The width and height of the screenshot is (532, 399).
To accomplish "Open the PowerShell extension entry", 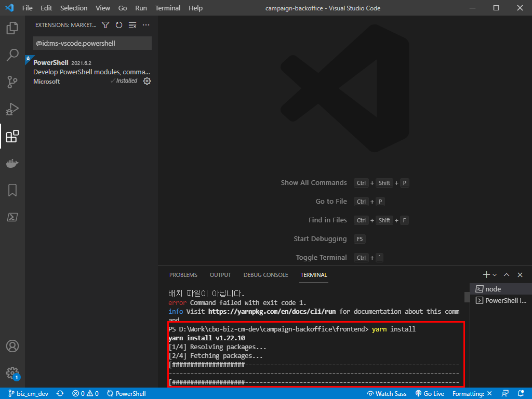I will 91,72.
